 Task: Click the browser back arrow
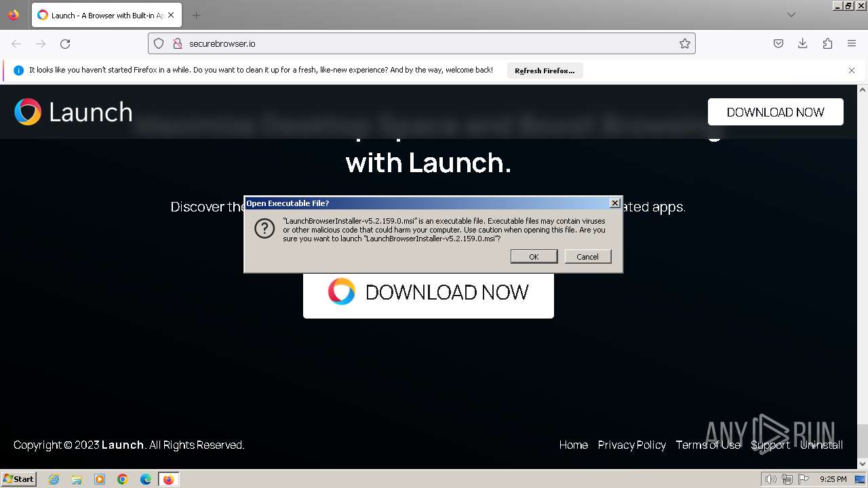[x=16, y=43]
